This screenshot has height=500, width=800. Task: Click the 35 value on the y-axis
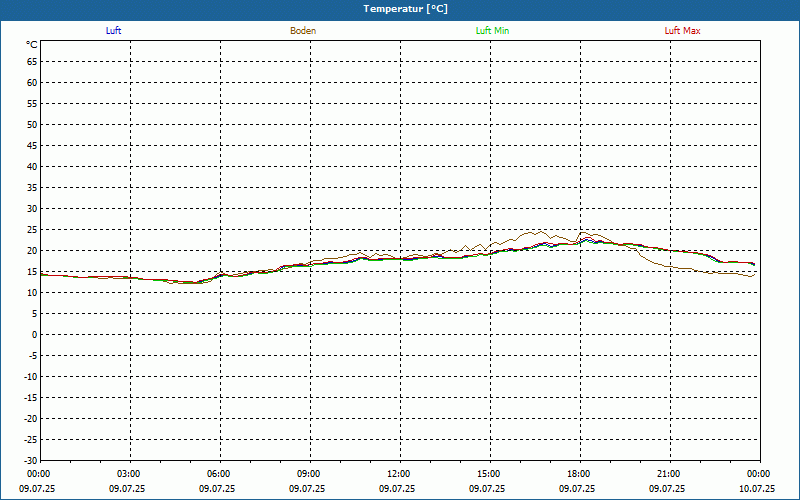click(32, 188)
